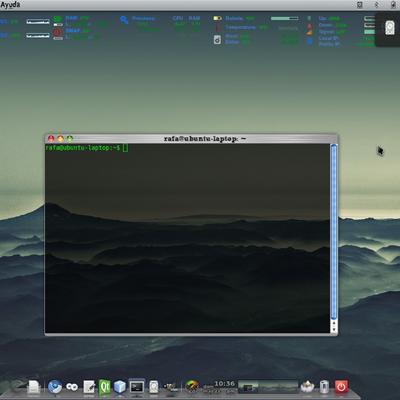Click the blue terminal scrollbar
400x400 pixels.
coord(334,232)
